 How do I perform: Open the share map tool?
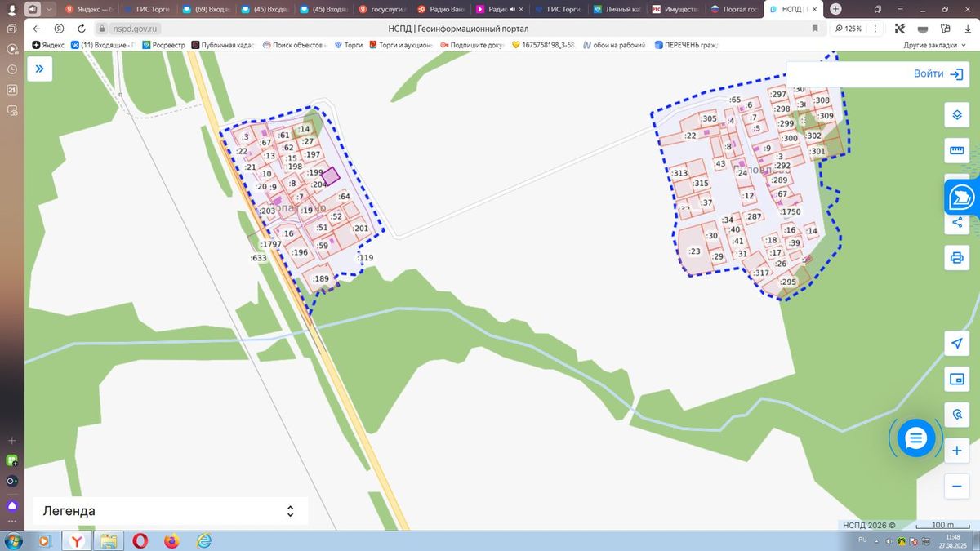(956, 222)
